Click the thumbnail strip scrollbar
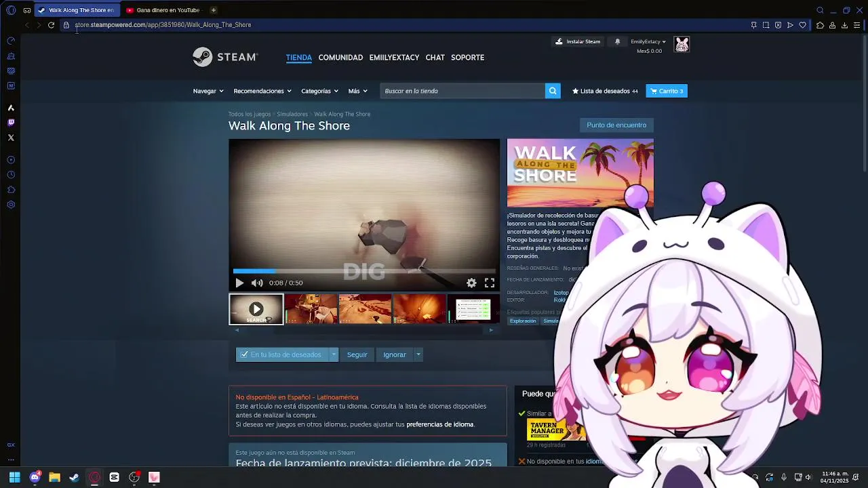 [364, 330]
